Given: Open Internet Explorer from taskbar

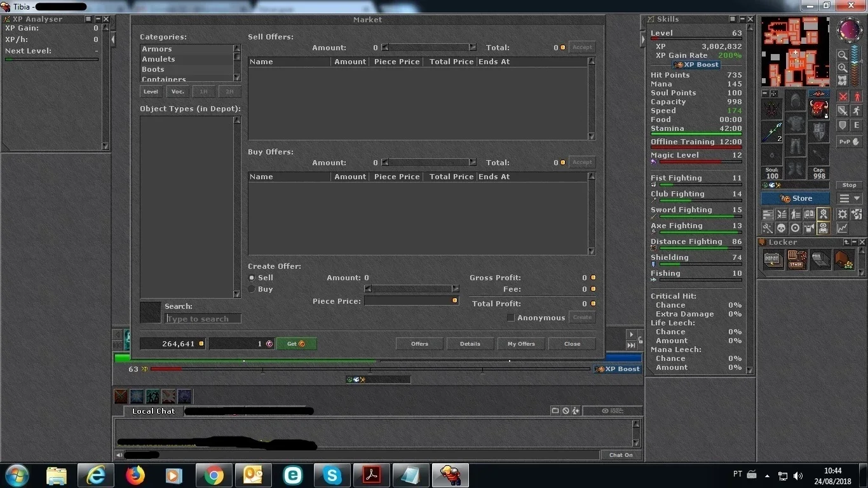Looking at the screenshot, I should point(95,475).
